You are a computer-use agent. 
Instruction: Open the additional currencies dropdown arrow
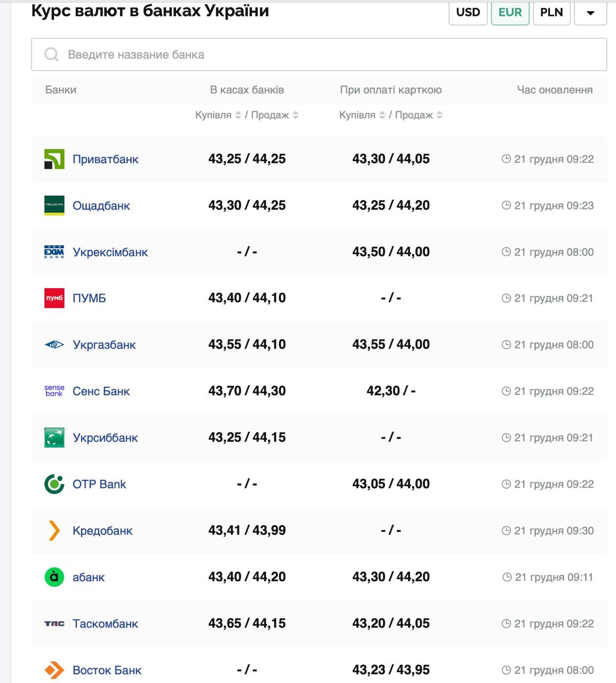[x=590, y=13]
